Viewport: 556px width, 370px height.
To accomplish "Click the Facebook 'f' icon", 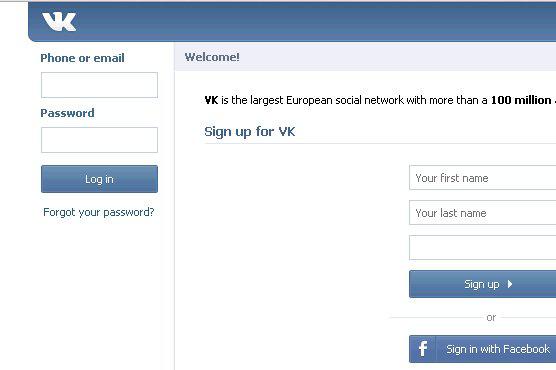I will tap(423, 349).
